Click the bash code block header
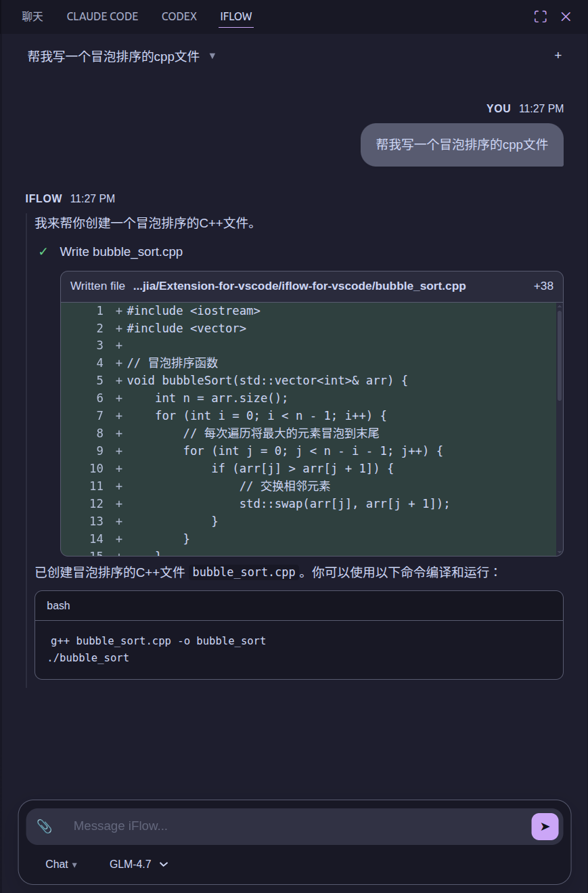Viewport: 588px width, 893px height. coord(298,605)
